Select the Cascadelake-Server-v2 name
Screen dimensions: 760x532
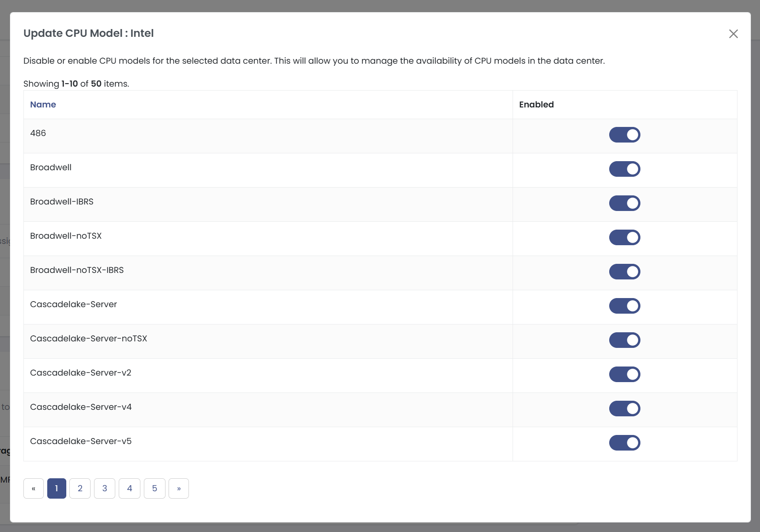pyautogui.click(x=81, y=373)
